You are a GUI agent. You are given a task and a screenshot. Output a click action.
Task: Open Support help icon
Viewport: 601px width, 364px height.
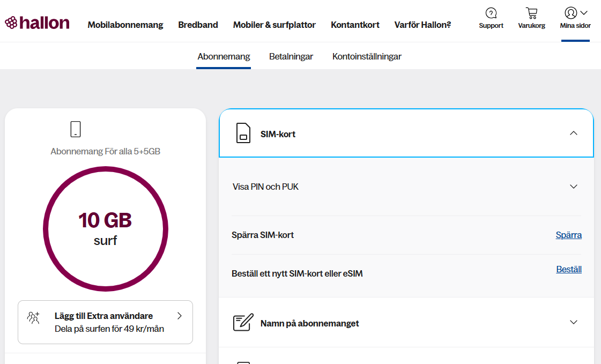coord(491,13)
